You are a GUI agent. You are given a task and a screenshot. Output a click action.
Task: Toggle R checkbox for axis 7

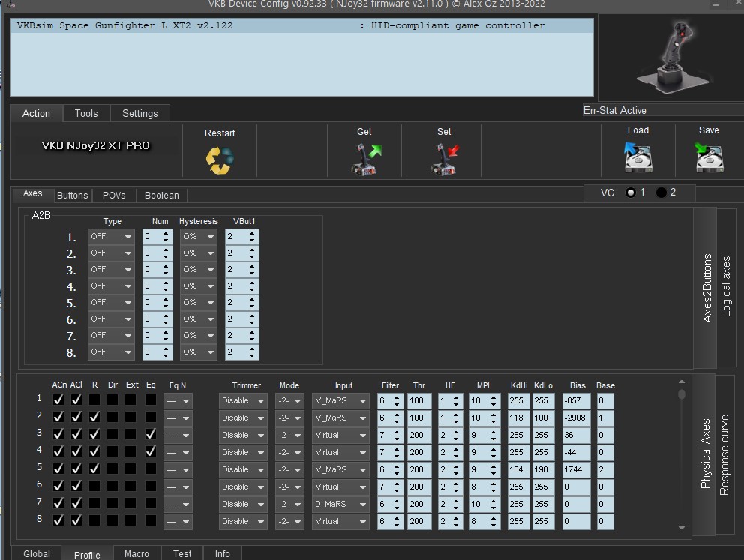pos(94,502)
